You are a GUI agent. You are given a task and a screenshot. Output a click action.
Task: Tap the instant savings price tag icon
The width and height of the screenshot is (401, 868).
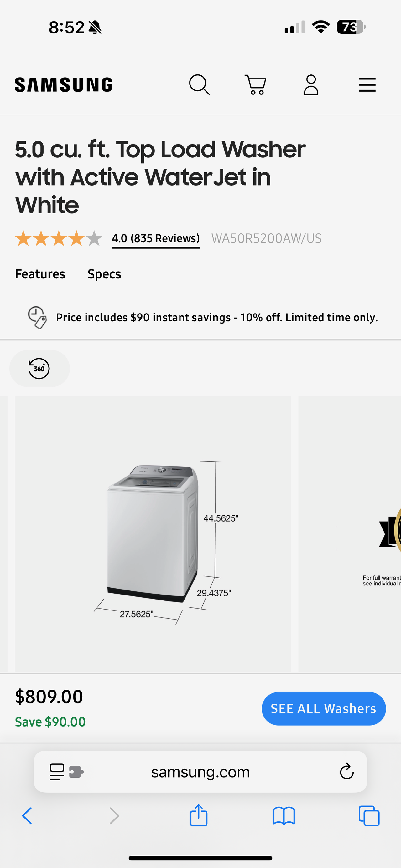click(x=37, y=317)
